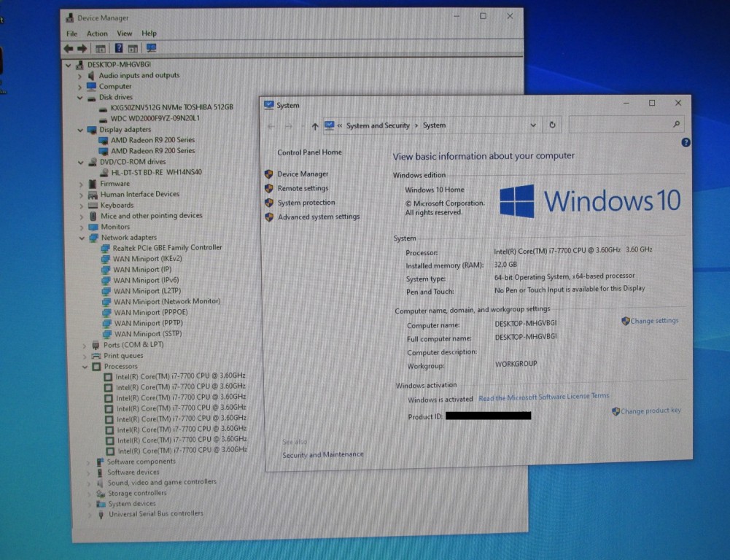
Task: Click the Print queues printer icon
Action: [x=96, y=356]
